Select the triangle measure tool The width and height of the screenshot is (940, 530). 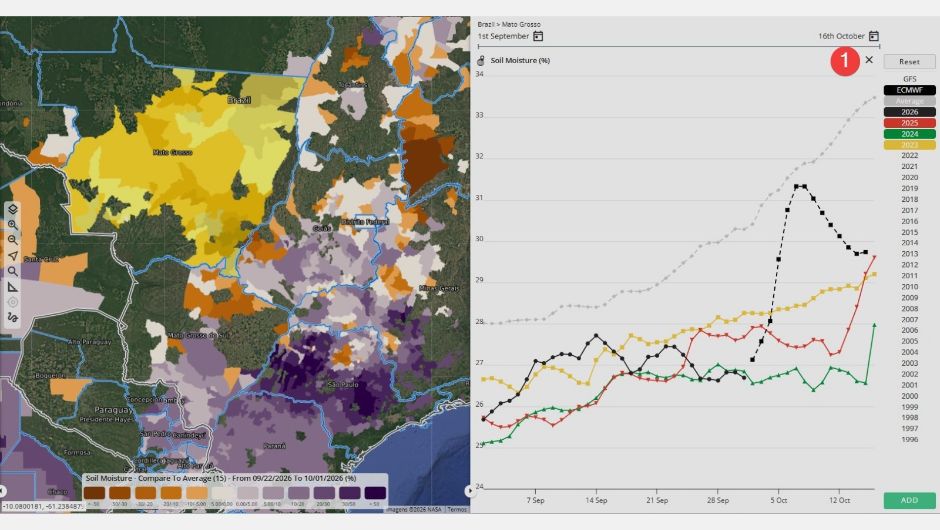13,287
